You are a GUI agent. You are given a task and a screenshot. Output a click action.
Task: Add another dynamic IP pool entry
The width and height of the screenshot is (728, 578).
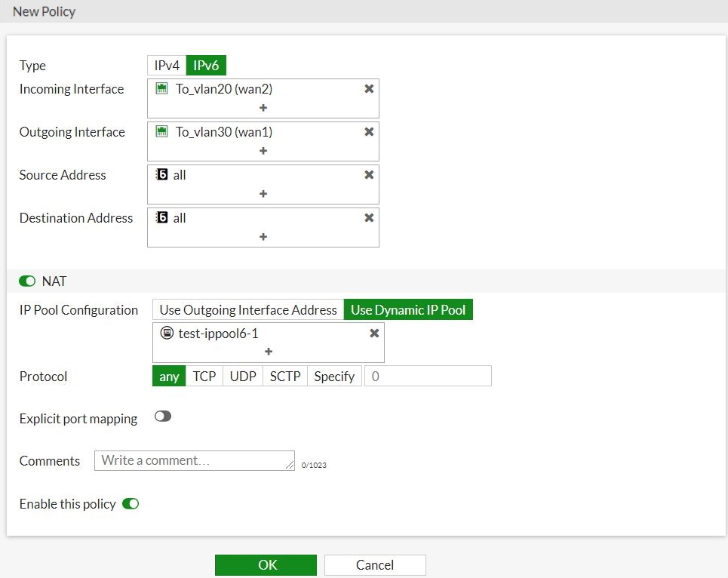click(269, 352)
